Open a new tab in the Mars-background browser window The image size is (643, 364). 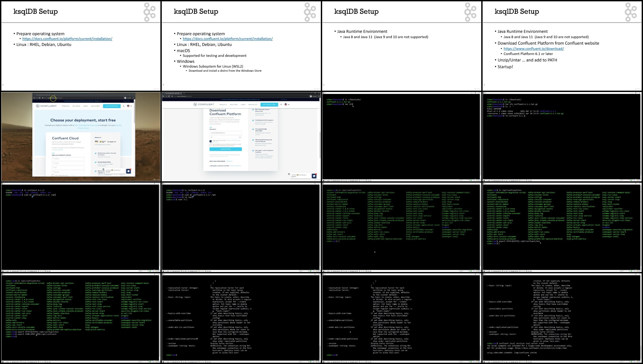click(x=55, y=95)
